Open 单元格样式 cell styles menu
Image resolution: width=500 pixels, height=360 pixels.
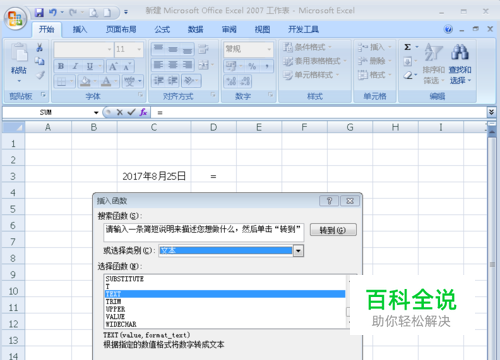click(311, 75)
